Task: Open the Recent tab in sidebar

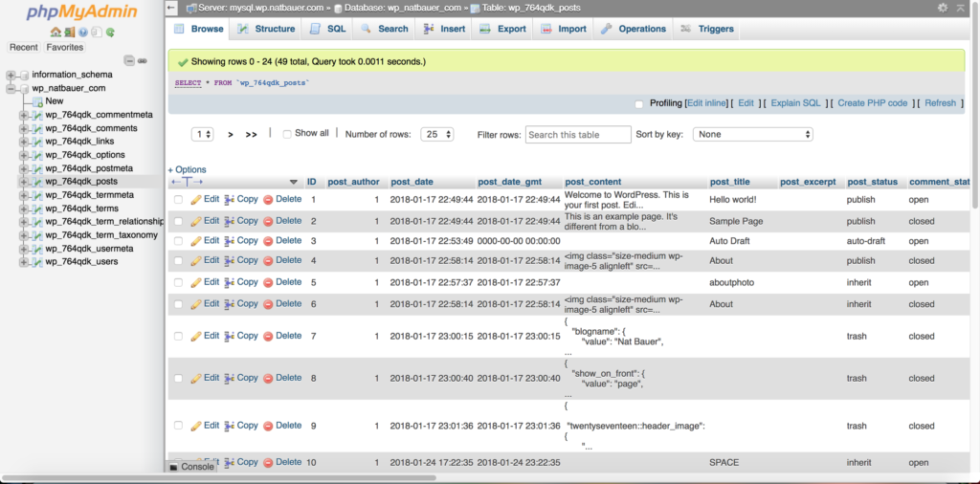Action: point(24,48)
